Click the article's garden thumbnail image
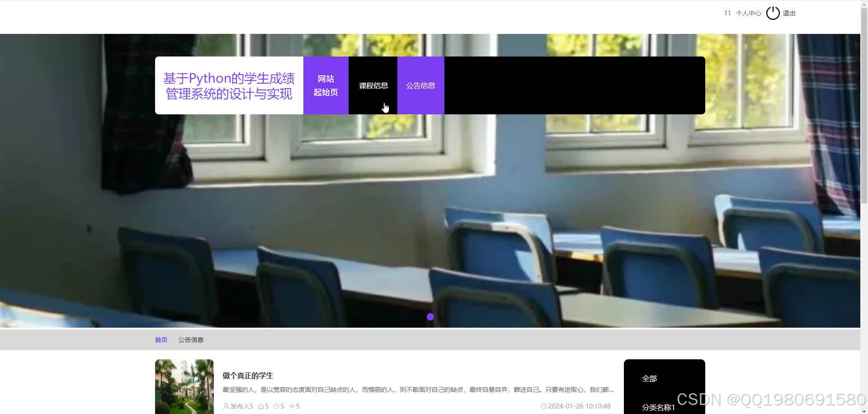 (x=184, y=387)
